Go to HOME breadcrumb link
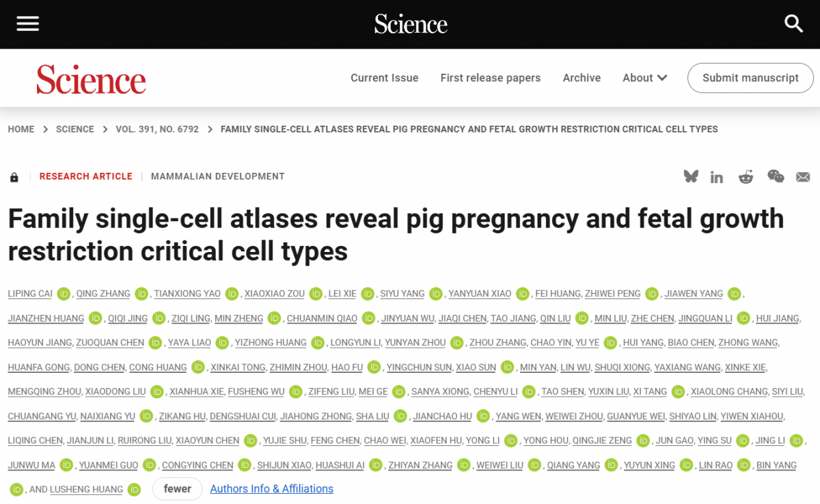 point(21,129)
